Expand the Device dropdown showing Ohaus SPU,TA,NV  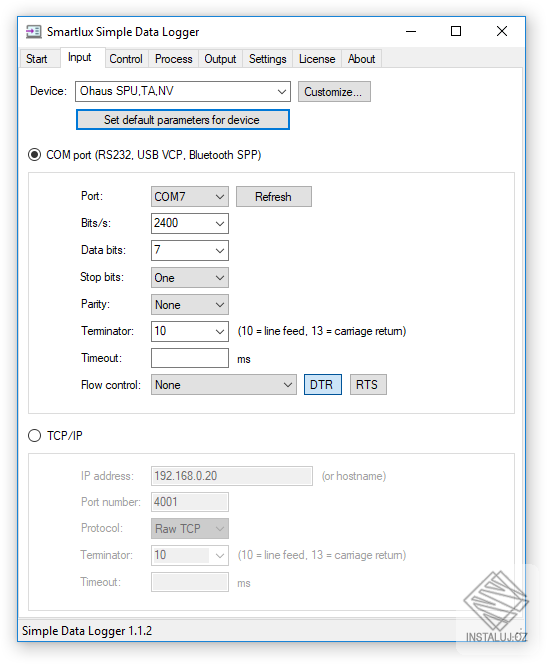click(183, 91)
